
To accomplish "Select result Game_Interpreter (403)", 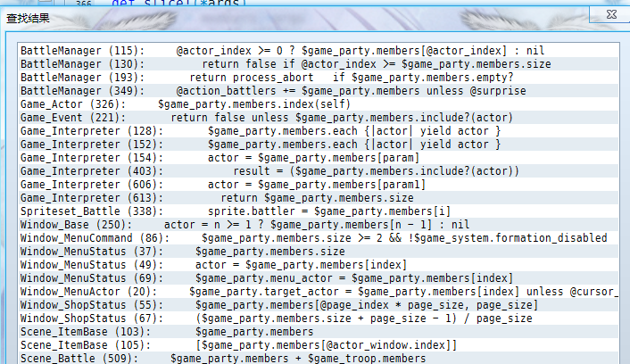I will click(318, 171).
